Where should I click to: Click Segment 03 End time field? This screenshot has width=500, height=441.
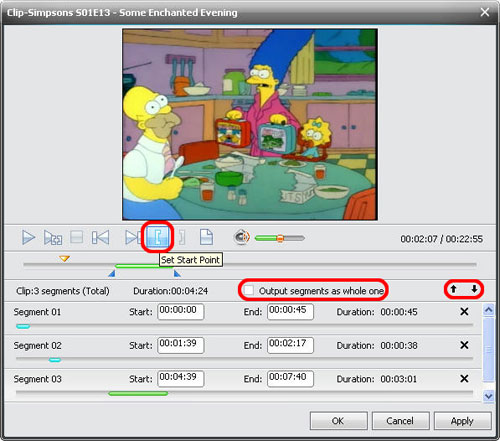coord(290,379)
